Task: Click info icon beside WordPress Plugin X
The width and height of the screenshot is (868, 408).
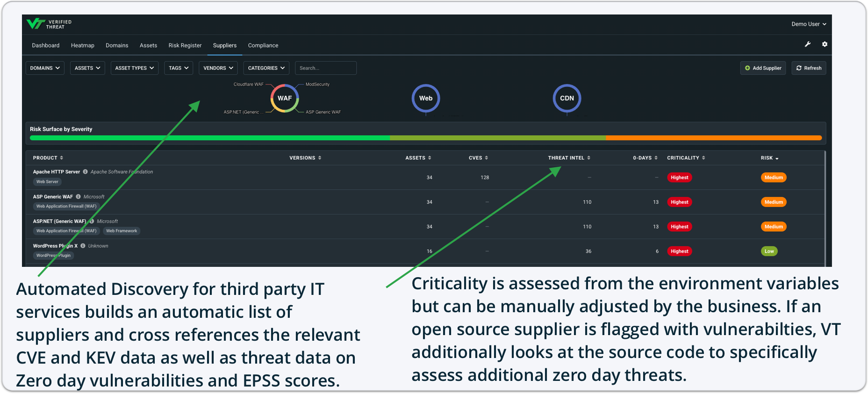Action: tap(83, 245)
